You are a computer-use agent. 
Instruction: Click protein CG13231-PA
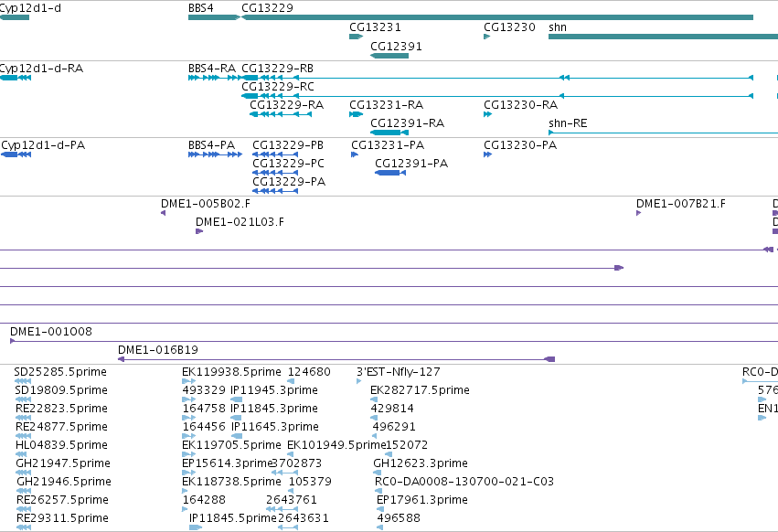(x=355, y=154)
